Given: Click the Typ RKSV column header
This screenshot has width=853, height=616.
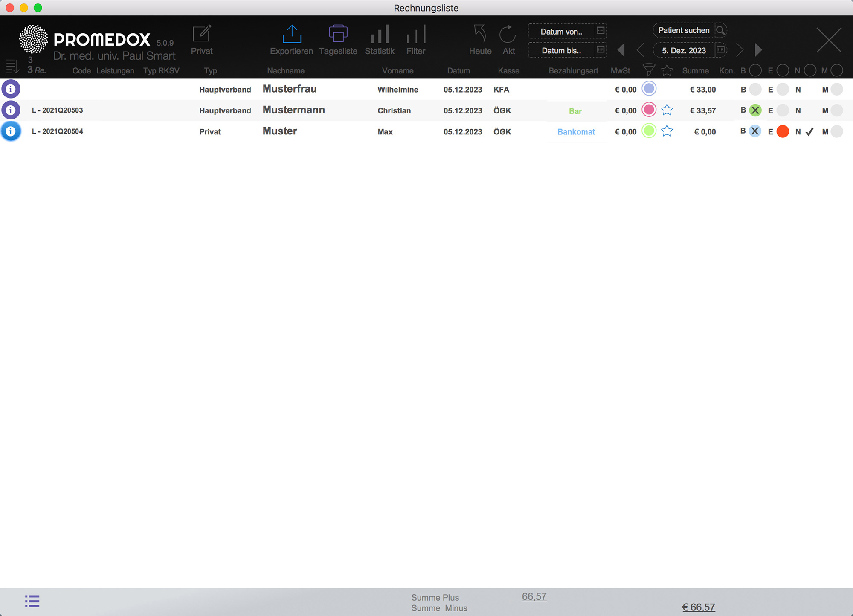Looking at the screenshot, I should click(x=161, y=71).
